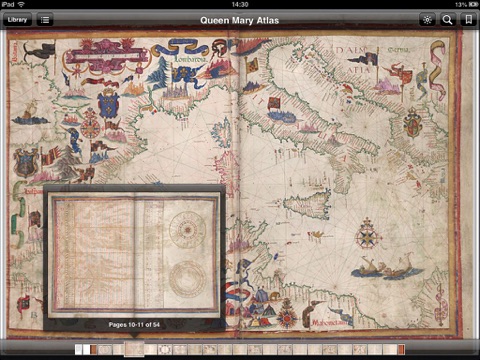Viewport: 480px width, 360px height.
Task: Jump to the brown back cover thumbnail
Action: pyautogui.click(x=401, y=349)
